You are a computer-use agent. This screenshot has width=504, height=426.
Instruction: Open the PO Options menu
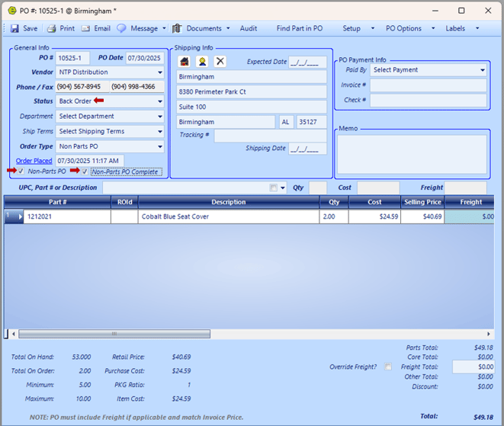point(403,28)
